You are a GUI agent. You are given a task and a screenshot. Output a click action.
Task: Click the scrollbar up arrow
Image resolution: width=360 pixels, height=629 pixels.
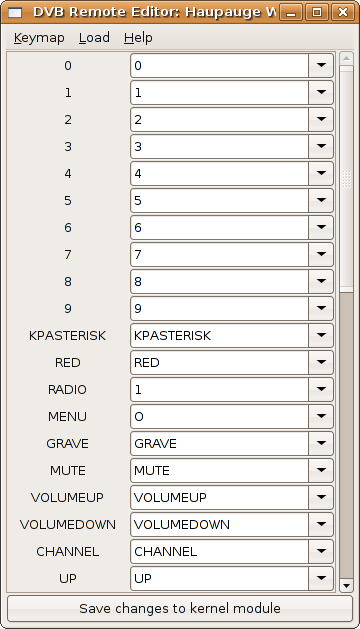click(346, 59)
